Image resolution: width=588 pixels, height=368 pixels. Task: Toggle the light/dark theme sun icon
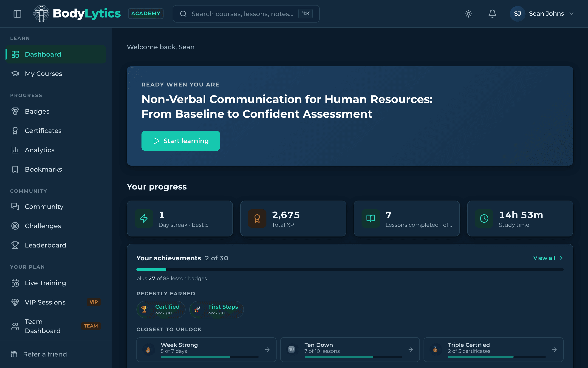pos(469,14)
